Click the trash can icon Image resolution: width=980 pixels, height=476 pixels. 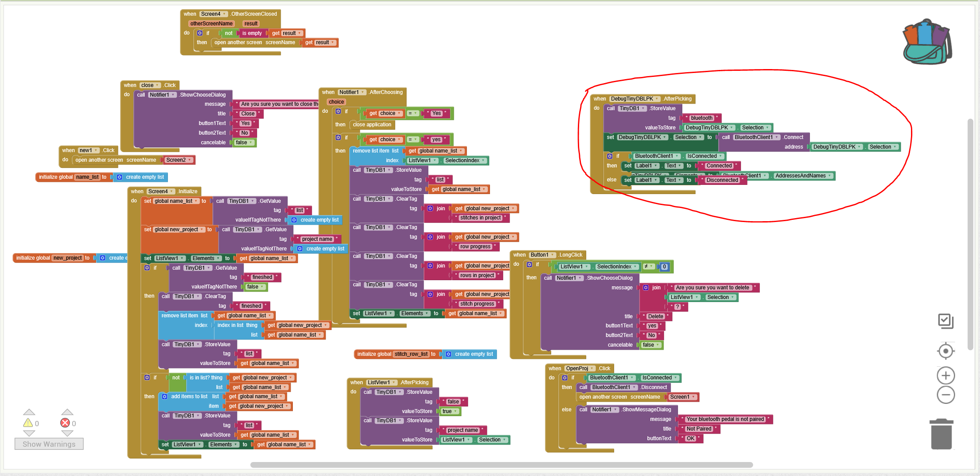pyautogui.click(x=941, y=434)
